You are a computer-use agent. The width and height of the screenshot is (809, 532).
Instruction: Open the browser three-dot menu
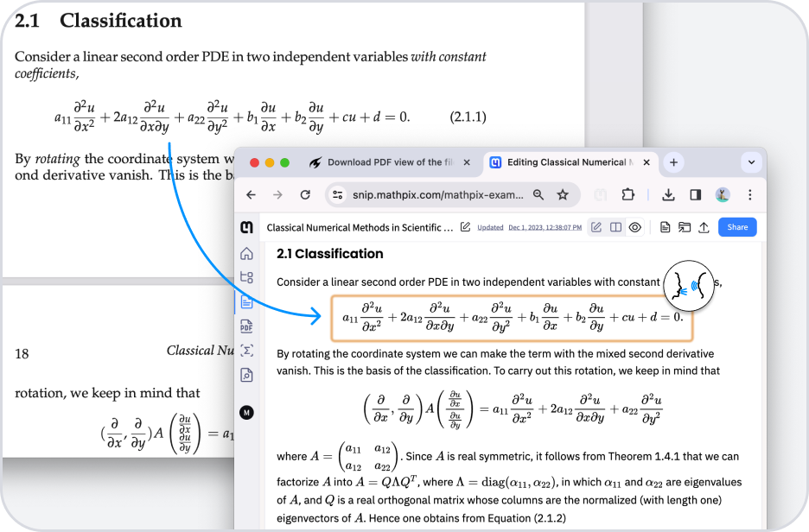point(749,195)
